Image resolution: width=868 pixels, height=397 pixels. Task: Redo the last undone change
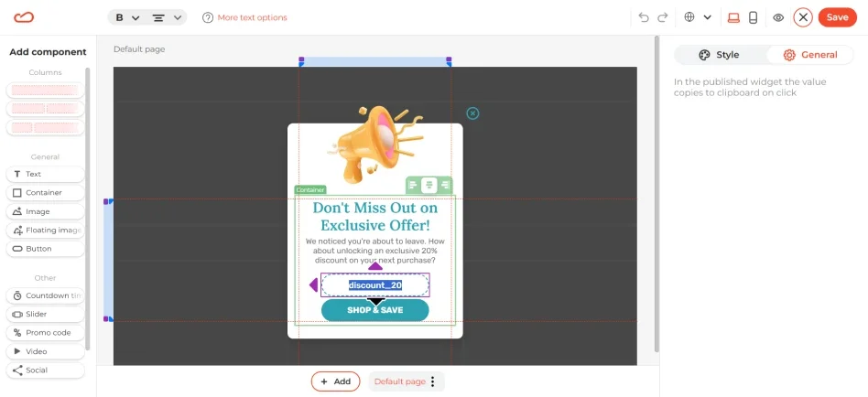[663, 17]
